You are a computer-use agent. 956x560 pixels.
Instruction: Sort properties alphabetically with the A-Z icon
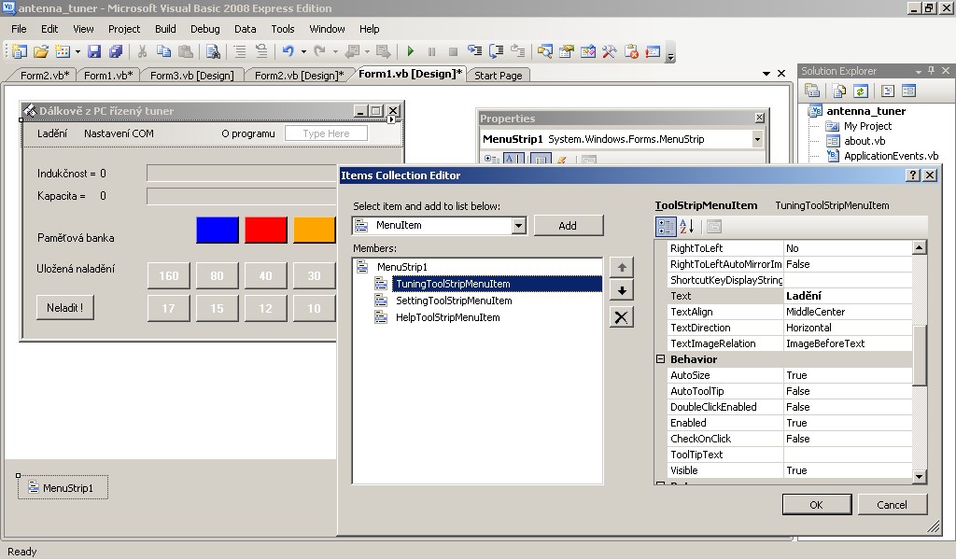point(687,226)
